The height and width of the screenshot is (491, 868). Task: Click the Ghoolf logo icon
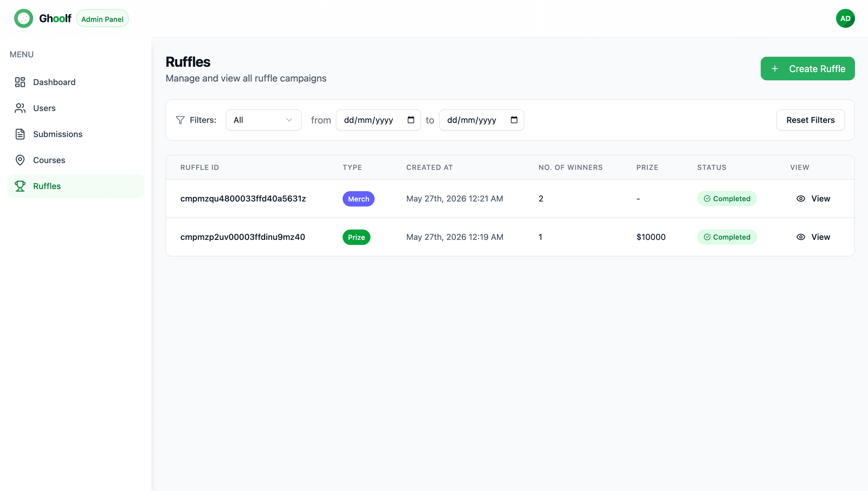[x=23, y=18]
